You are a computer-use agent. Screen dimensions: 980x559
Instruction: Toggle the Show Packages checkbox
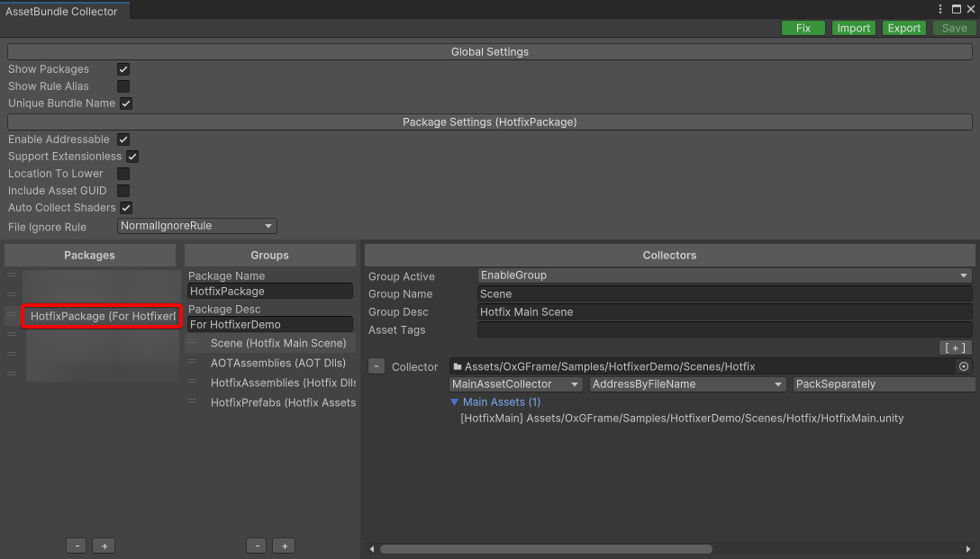pos(123,69)
